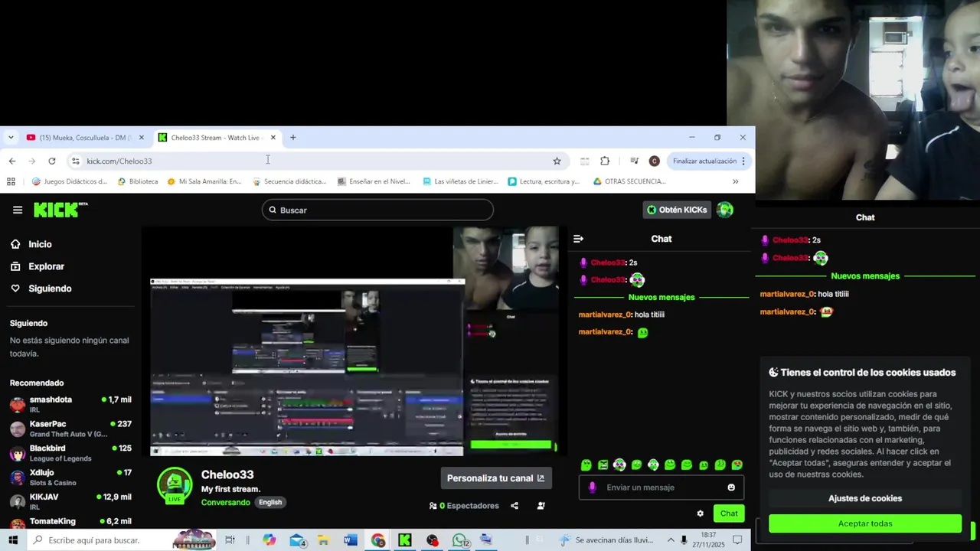Expand the bookmarks overflow chevron

[735, 181]
